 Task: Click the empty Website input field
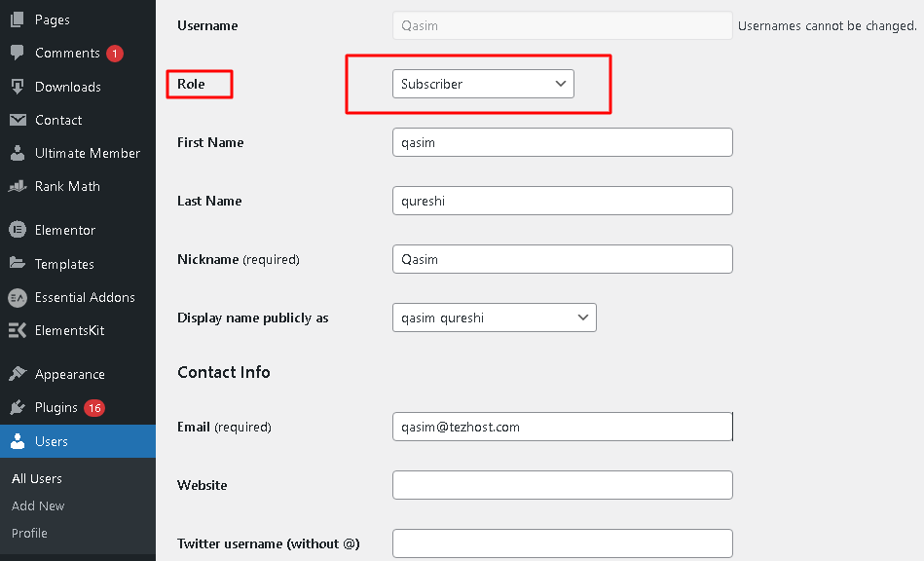click(x=562, y=485)
